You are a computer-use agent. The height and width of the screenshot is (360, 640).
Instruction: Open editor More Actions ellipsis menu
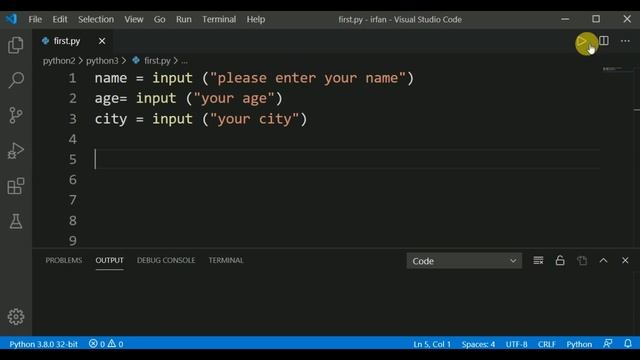pos(625,41)
